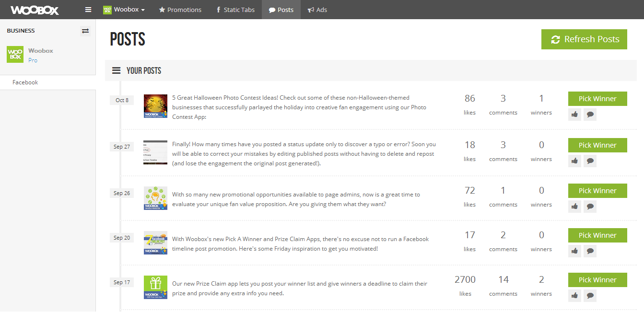Toggle the Your Posts list menu icon
644x312 pixels.
tap(116, 70)
